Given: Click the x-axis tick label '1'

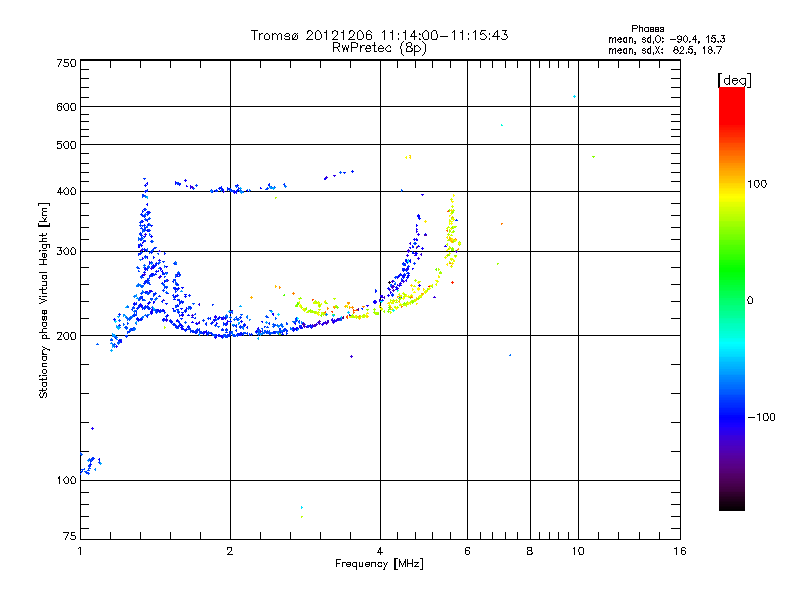Looking at the screenshot, I should tap(80, 551).
